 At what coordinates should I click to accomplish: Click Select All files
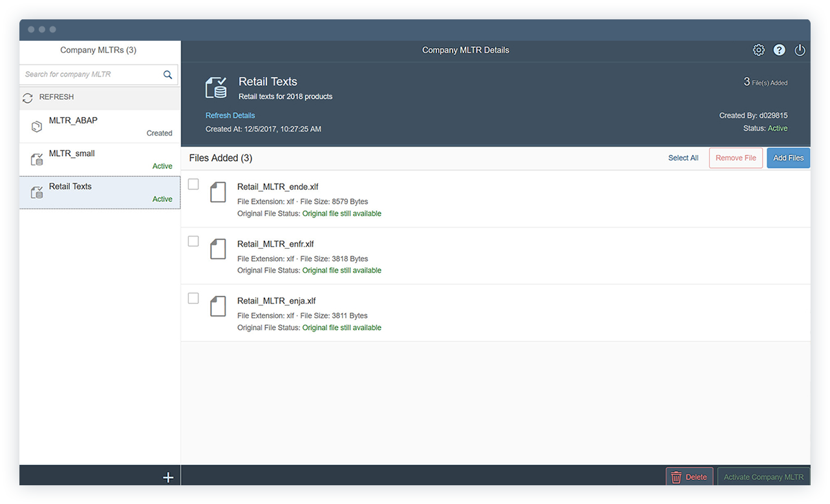[x=683, y=158]
